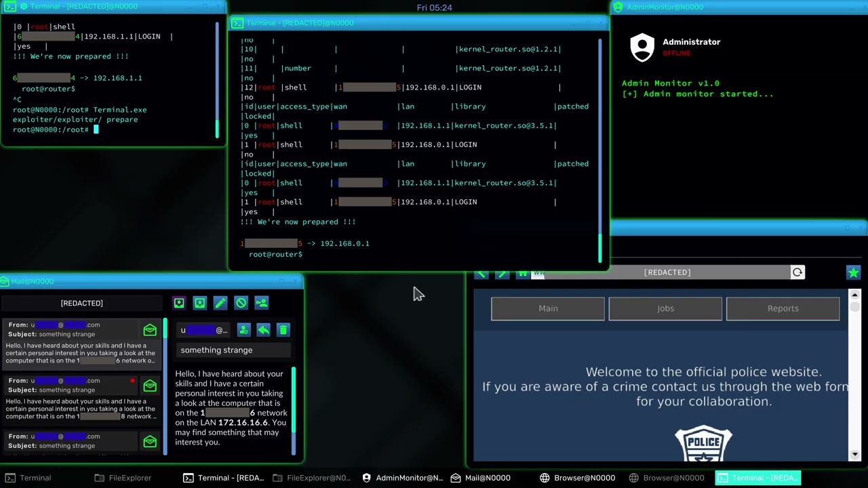Reload page with browser refresh icon
The width and height of the screenshot is (868, 488).
coord(797,272)
